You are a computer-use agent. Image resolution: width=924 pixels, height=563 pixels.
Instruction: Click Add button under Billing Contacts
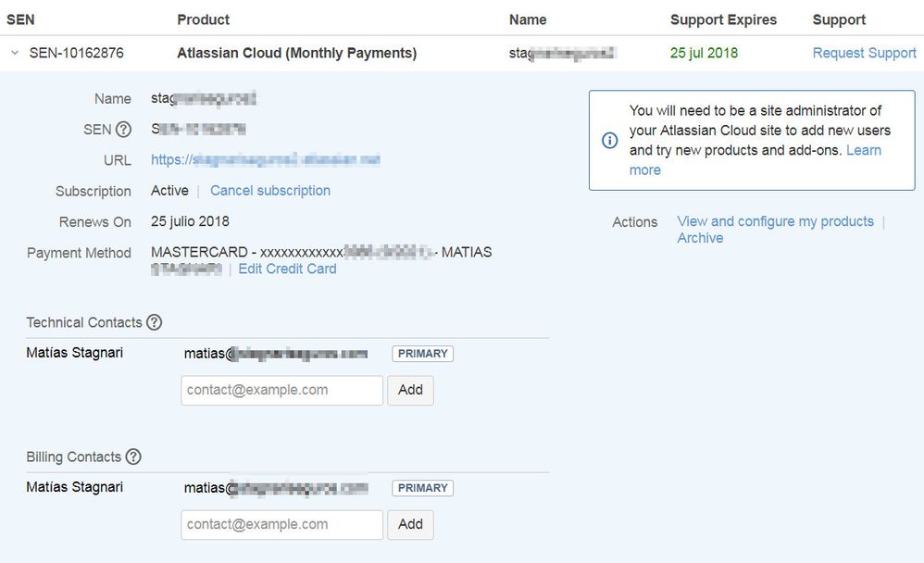point(410,525)
